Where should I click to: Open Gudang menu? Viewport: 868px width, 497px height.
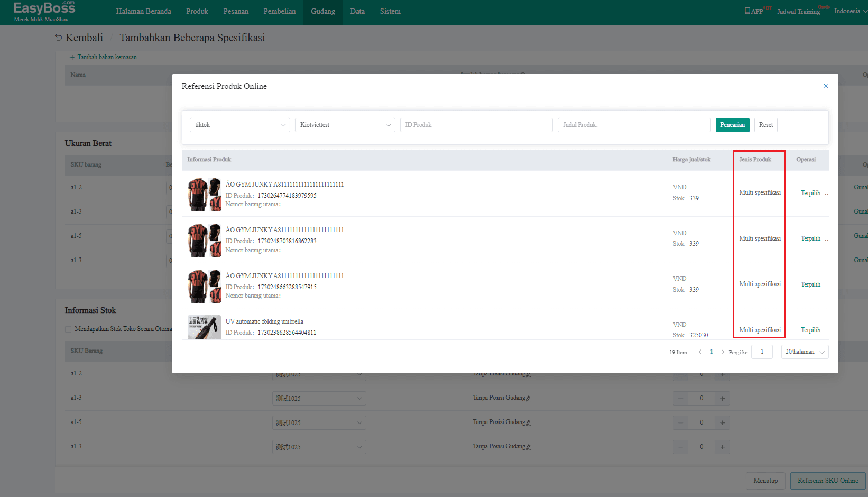click(323, 11)
